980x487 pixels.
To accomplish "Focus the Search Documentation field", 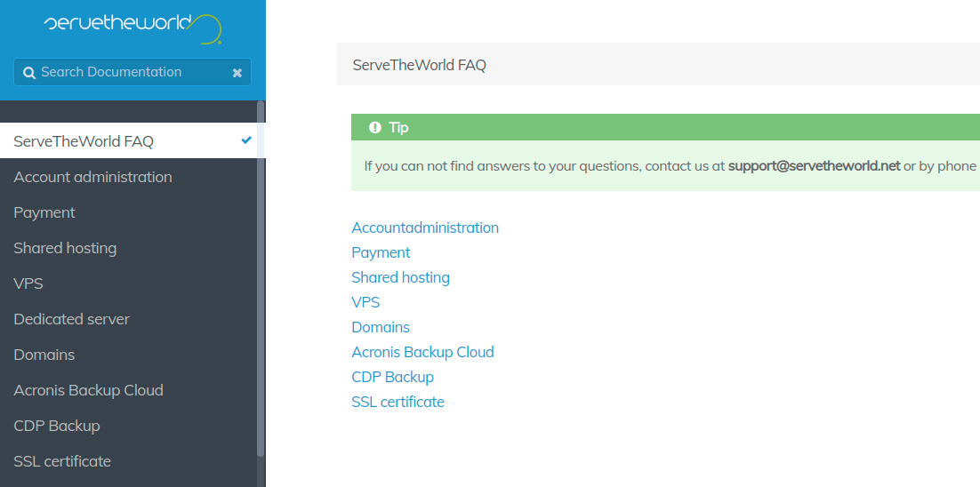I will [133, 72].
